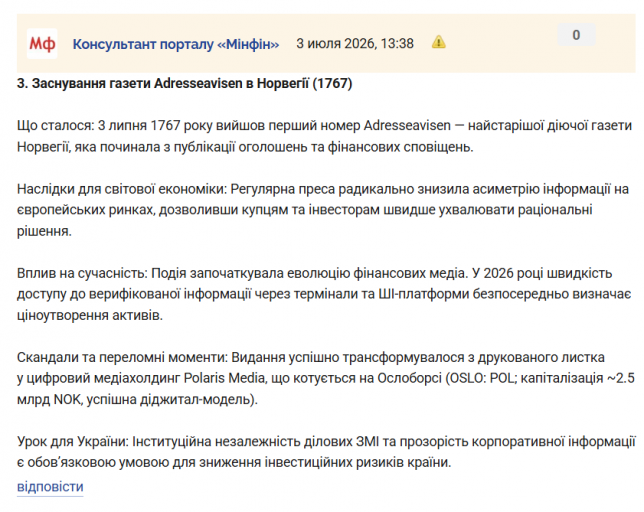Screen dimensions: 644x512
Task: Click the yellow warning report icon
Action: coord(439,42)
